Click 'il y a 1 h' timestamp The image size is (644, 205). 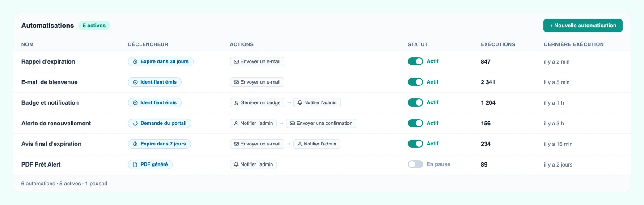(x=554, y=103)
